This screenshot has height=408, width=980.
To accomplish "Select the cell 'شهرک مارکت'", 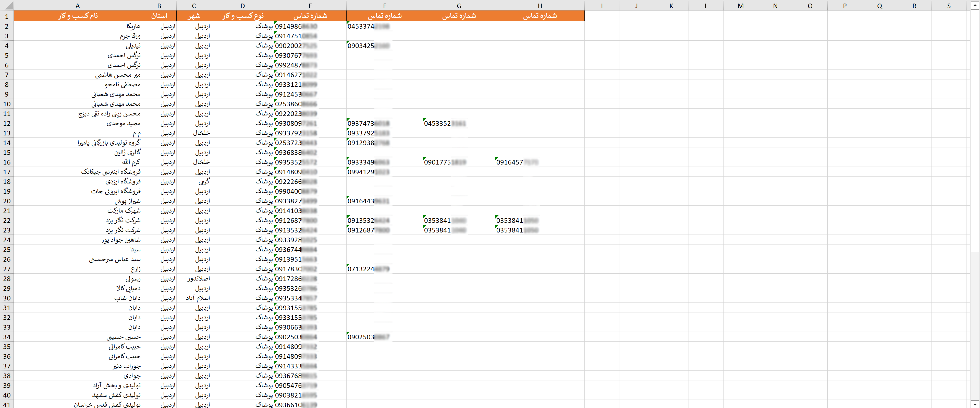I will pos(78,211).
